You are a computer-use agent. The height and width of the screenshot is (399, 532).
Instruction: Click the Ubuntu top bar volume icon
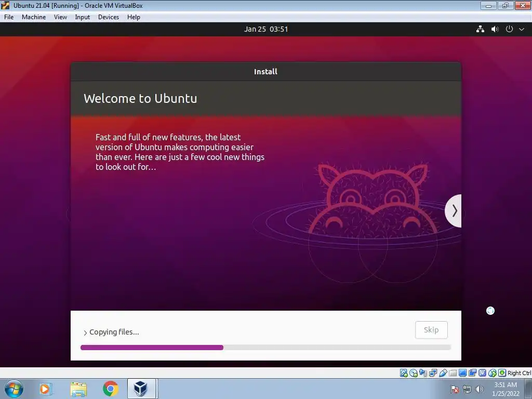point(495,29)
